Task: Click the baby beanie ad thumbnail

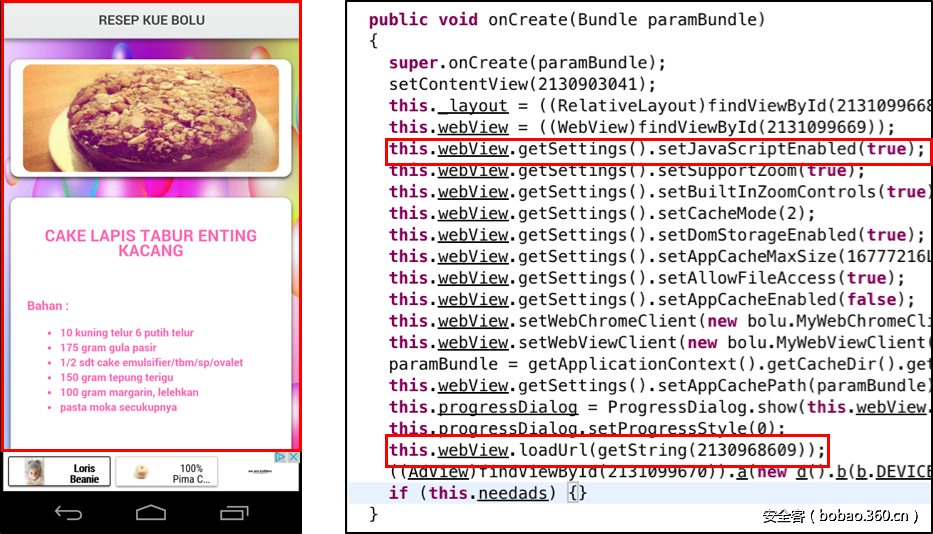Action: [34, 472]
